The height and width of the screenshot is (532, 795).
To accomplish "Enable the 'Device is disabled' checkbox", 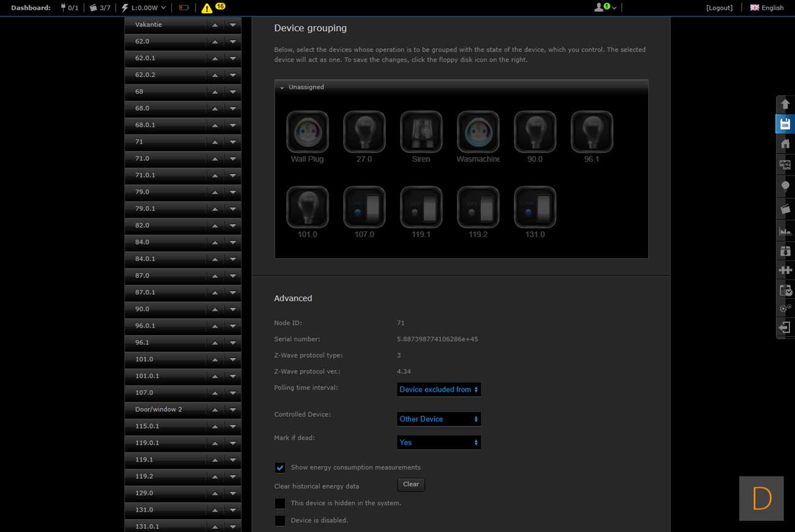I will 280,521.
